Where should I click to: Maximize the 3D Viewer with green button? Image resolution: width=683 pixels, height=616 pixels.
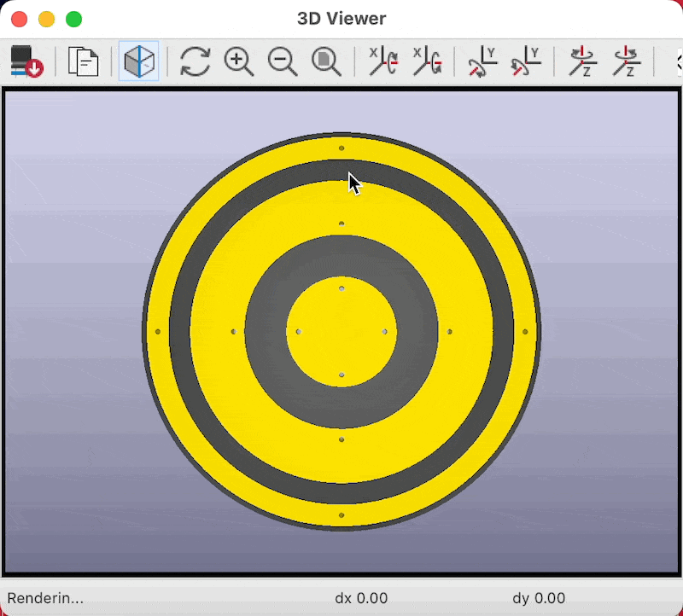(74, 19)
